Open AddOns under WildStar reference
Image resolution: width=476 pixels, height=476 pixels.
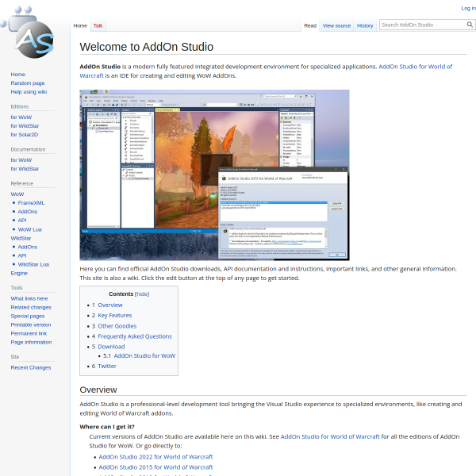(x=28, y=248)
